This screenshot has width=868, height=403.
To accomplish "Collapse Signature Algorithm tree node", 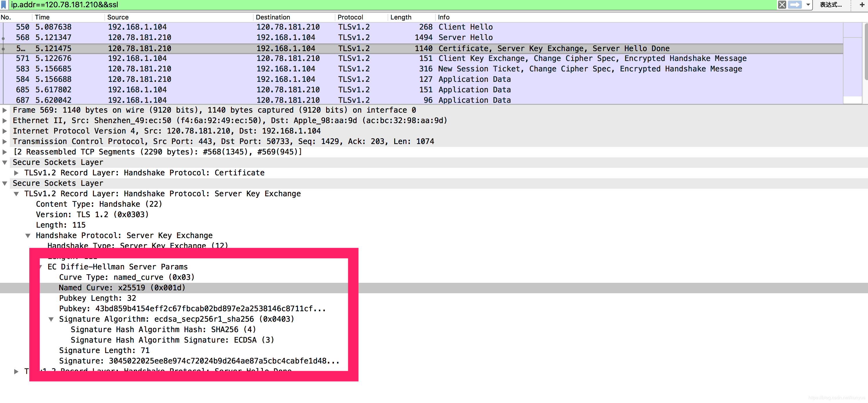I will click(51, 319).
